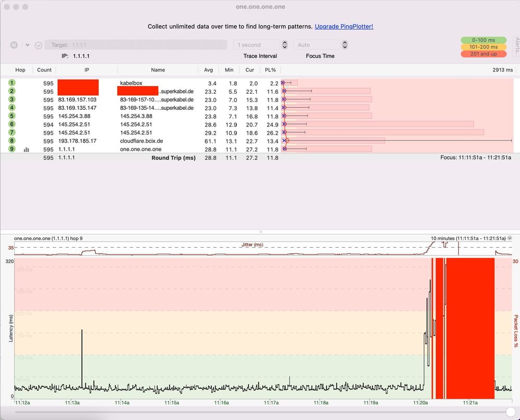Click the PL% column header
The image size is (520, 420).
click(270, 70)
